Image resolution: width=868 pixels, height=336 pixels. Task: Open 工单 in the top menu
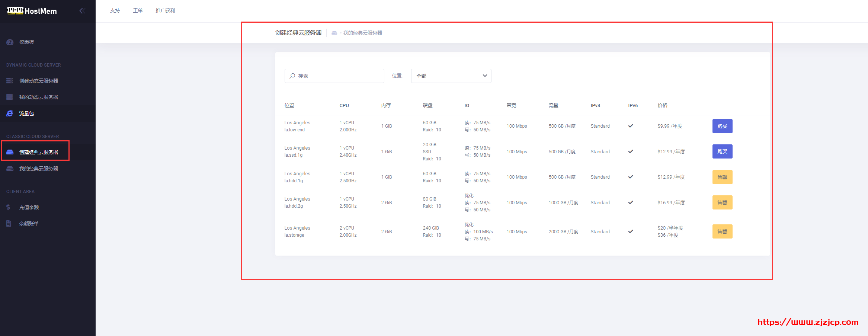[138, 10]
